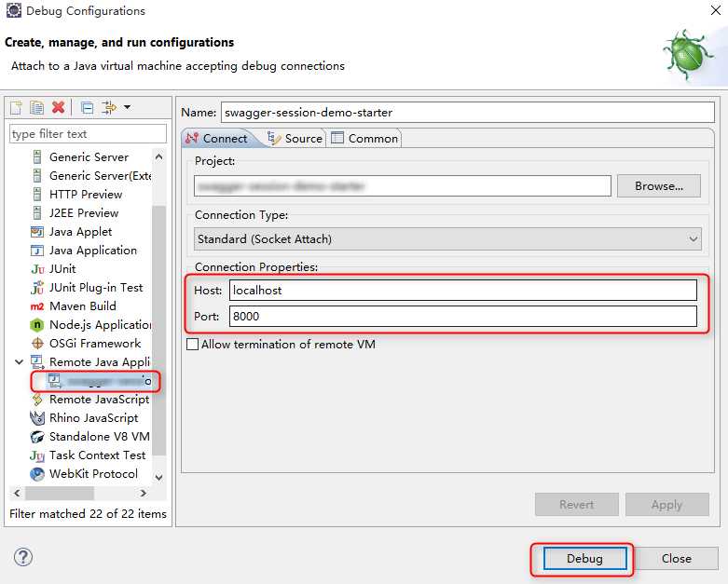Click the Apply button
The height and width of the screenshot is (584, 728).
tap(667, 505)
